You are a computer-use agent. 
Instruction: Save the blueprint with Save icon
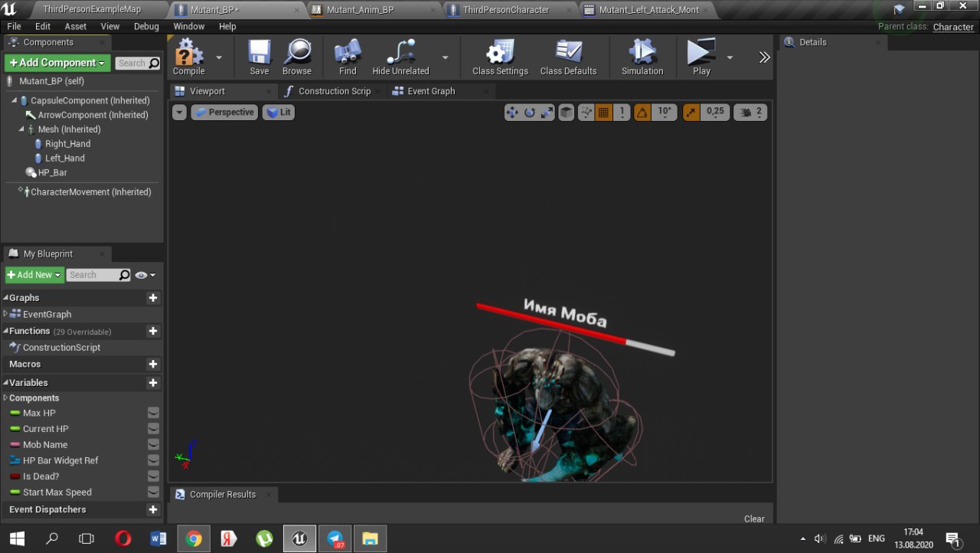(259, 57)
